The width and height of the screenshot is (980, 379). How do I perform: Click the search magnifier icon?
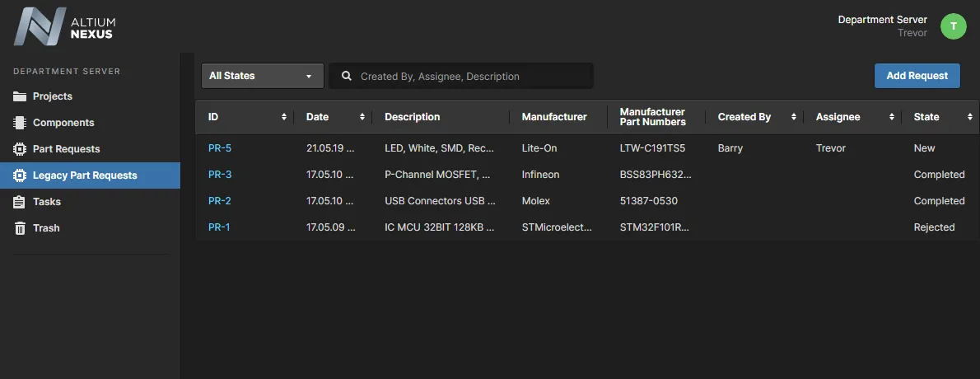(347, 76)
